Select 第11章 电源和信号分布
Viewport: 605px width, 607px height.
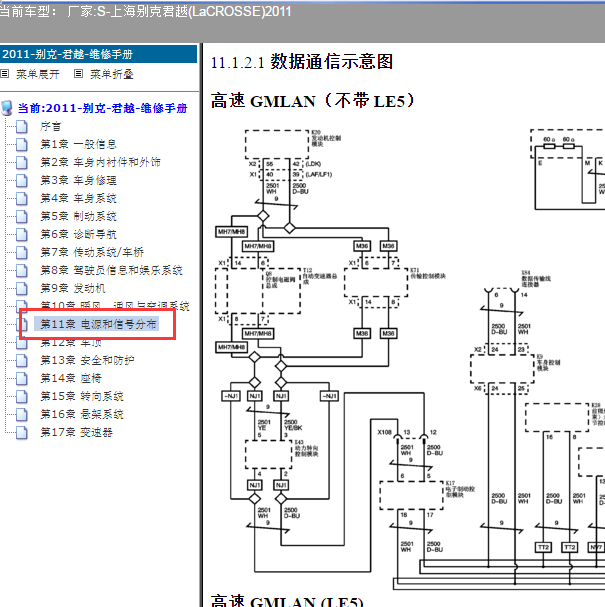click(x=96, y=324)
